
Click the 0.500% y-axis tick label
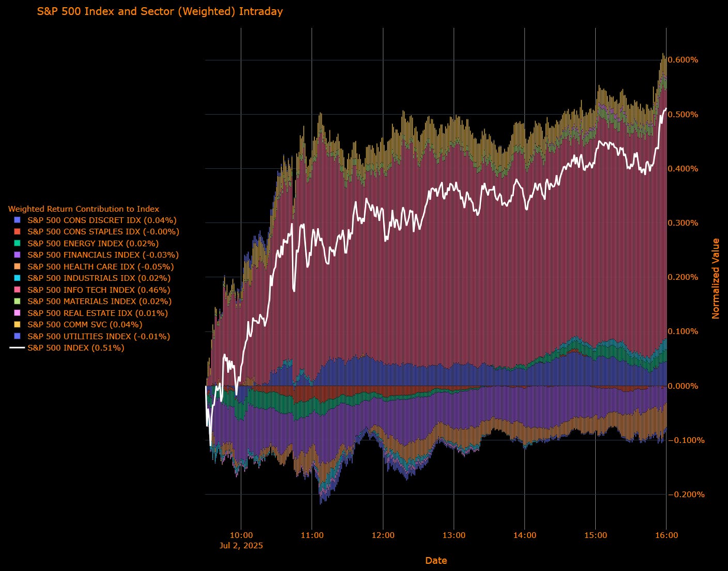click(x=683, y=115)
